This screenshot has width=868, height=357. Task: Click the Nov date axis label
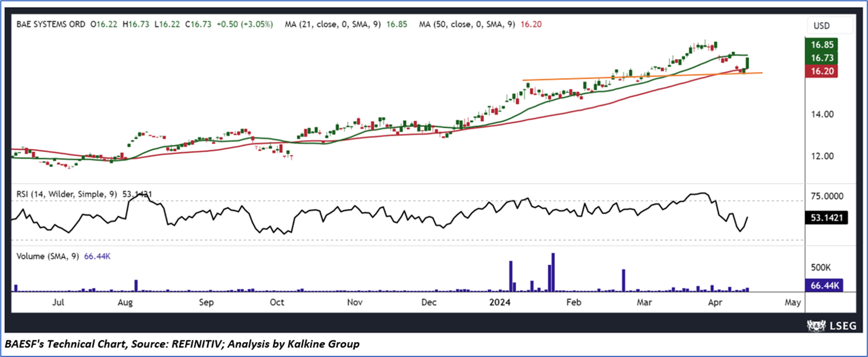point(354,303)
